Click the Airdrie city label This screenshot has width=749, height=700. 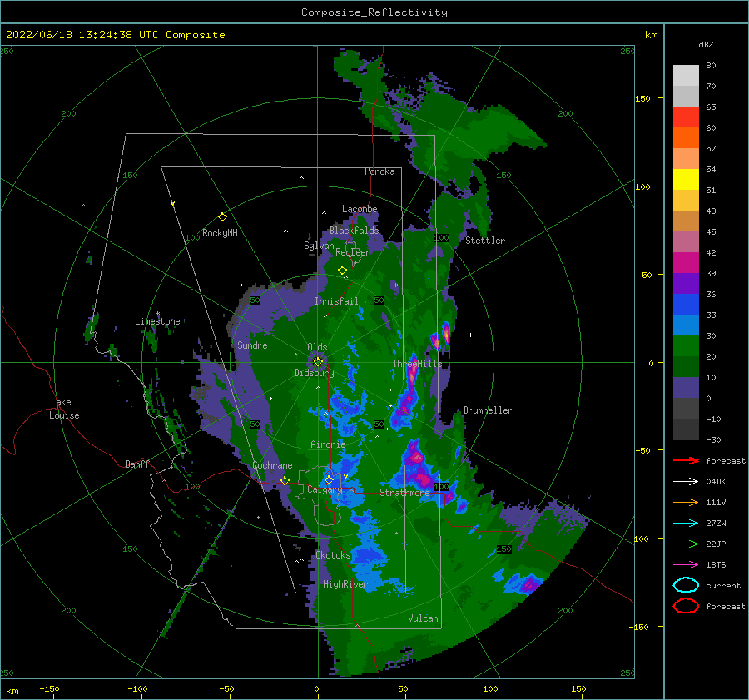[328, 444]
